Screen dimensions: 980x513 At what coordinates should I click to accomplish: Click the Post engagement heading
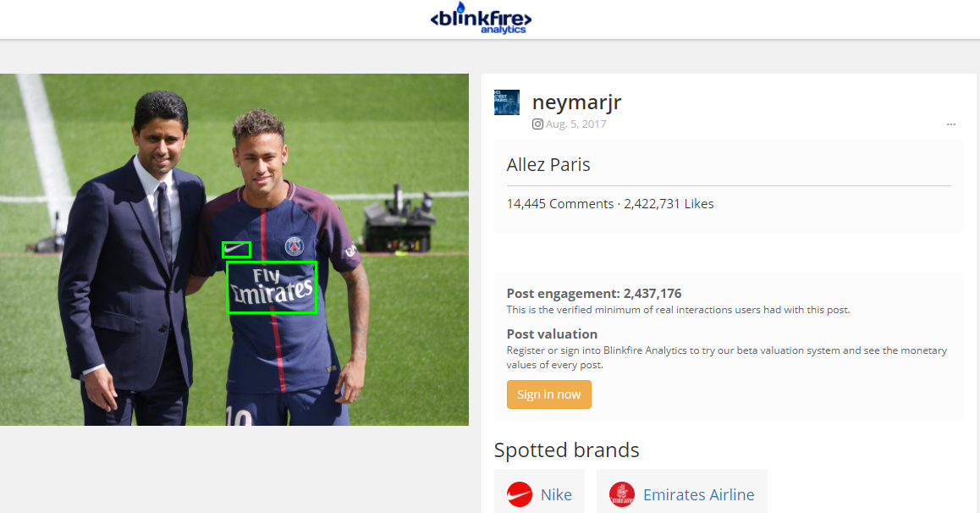pos(593,294)
